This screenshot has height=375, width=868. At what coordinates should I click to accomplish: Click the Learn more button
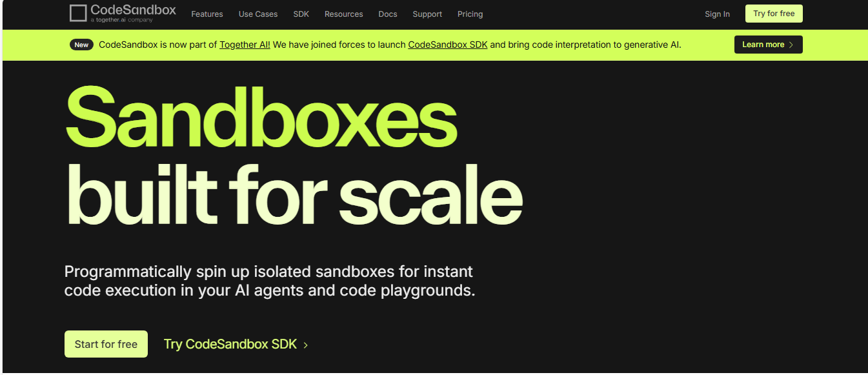pyautogui.click(x=769, y=45)
